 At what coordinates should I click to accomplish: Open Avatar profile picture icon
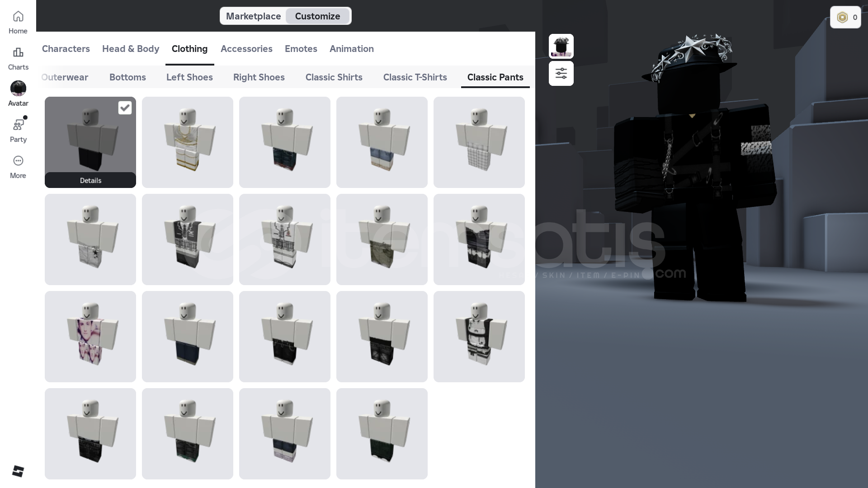pyautogui.click(x=18, y=89)
